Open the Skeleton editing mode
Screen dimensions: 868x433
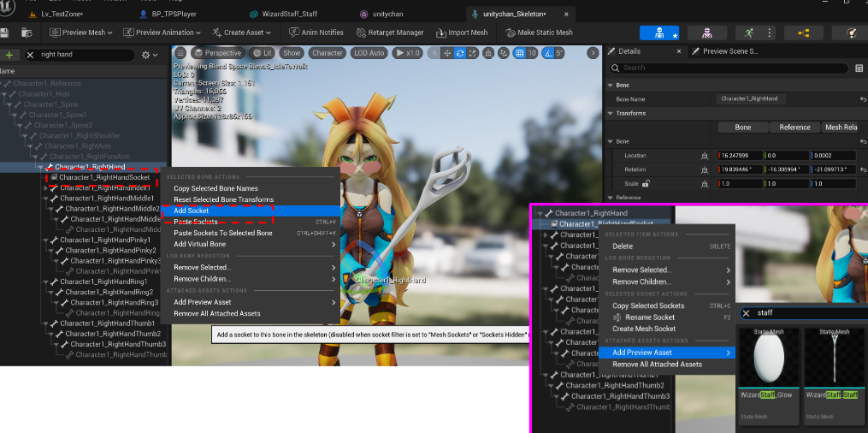coord(658,33)
